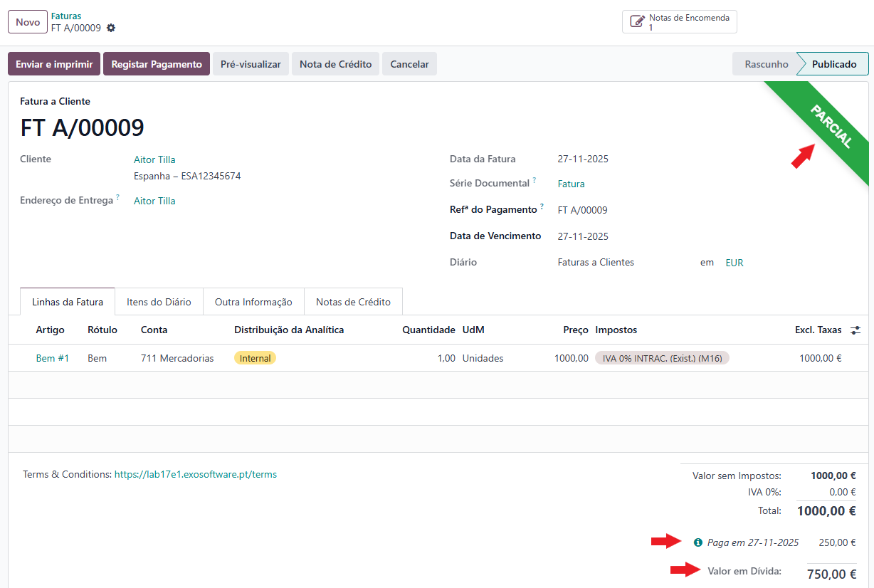Open Aitor Tilla delivery address link
The height and width of the screenshot is (588, 874).
pos(154,201)
